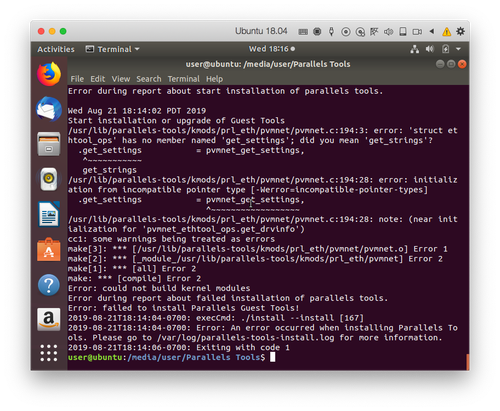Screen dimensions: 500x411
Task: Click the USB connector icon in Parallels title bar
Action: (x=331, y=31)
